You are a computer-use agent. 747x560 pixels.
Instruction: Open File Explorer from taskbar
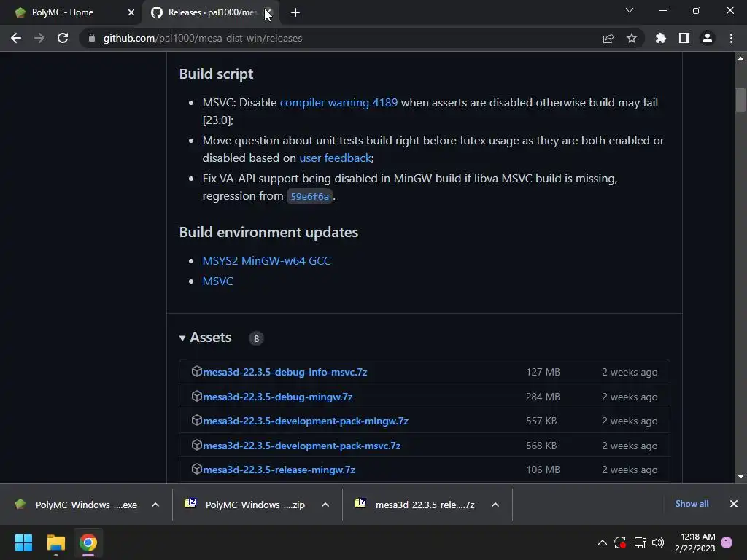click(x=55, y=542)
